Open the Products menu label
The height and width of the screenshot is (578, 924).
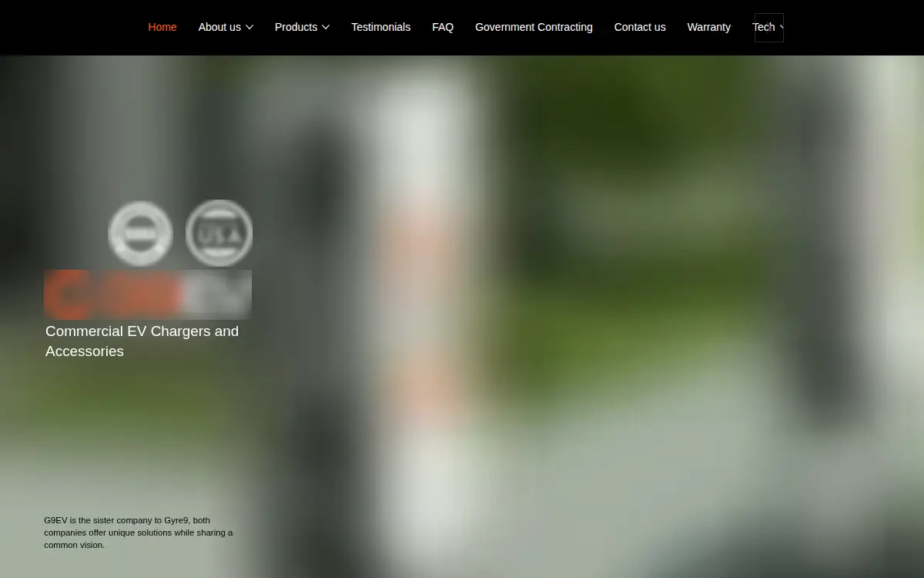click(296, 27)
